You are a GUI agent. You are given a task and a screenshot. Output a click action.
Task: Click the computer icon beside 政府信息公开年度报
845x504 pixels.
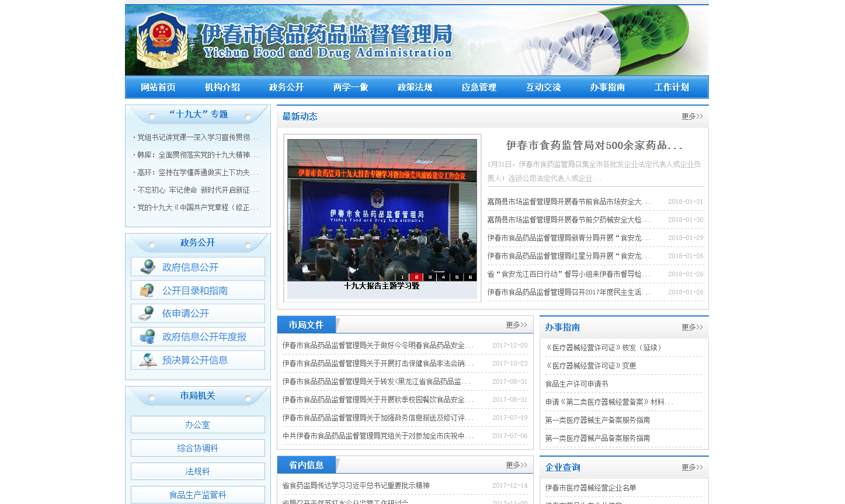click(148, 337)
